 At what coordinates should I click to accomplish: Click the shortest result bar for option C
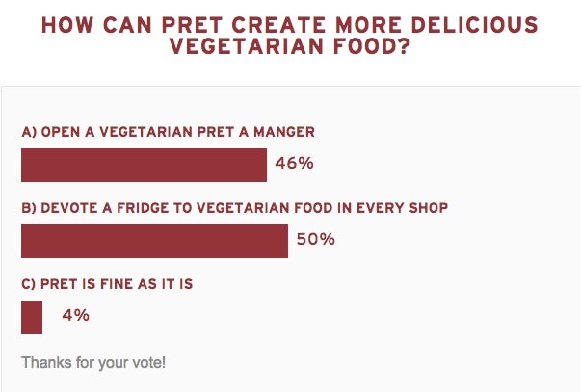click(x=32, y=317)
